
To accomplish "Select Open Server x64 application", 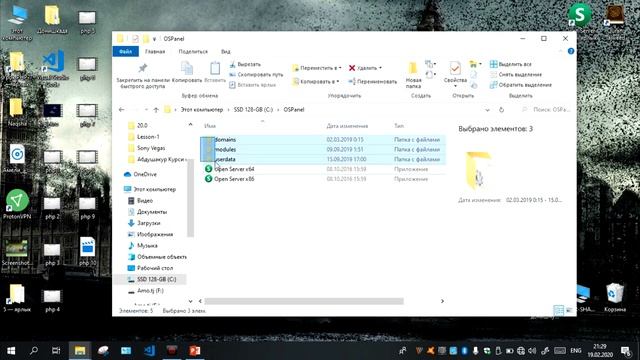I will (x=234, y=169).
